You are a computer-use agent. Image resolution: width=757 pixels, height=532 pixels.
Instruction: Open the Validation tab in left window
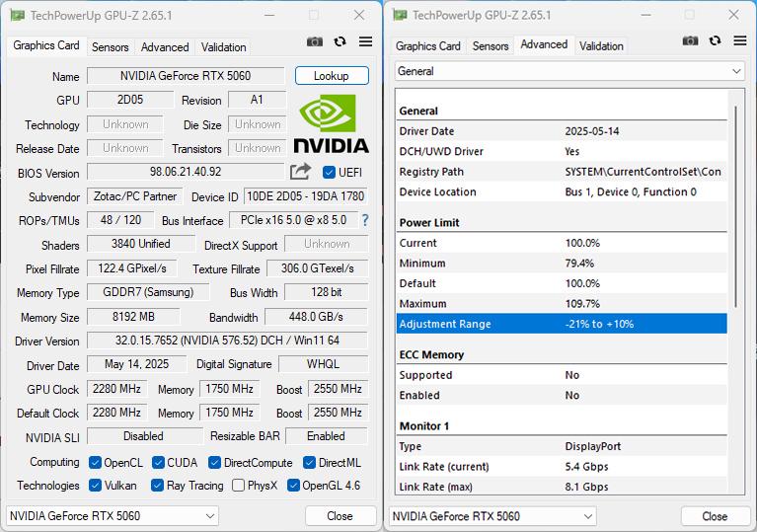[223, 47]
